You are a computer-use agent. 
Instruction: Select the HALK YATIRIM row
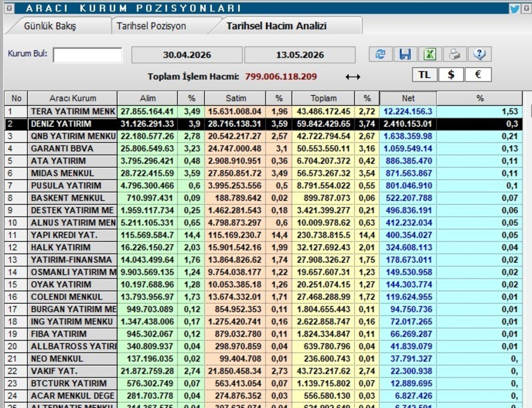click(x=264, y=247)
